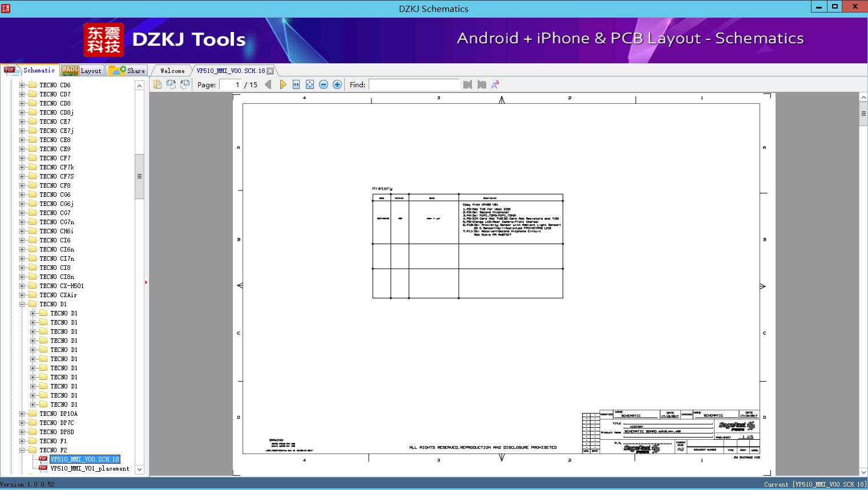
Task: Click the DZKJ red logo in the banner
Action: click(104, 40)
